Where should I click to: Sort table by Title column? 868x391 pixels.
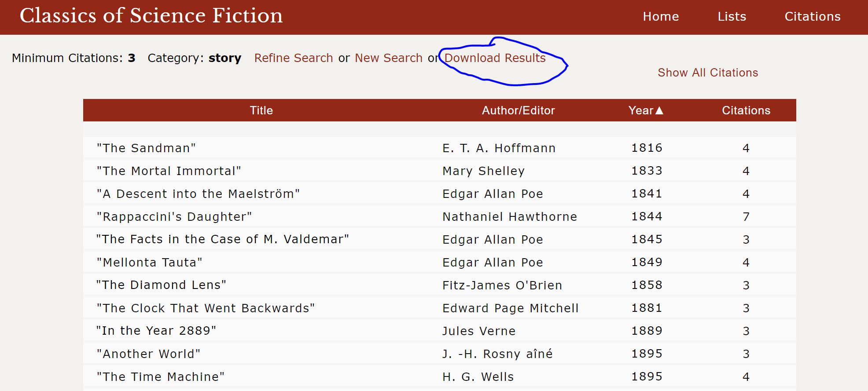point(261,110)
